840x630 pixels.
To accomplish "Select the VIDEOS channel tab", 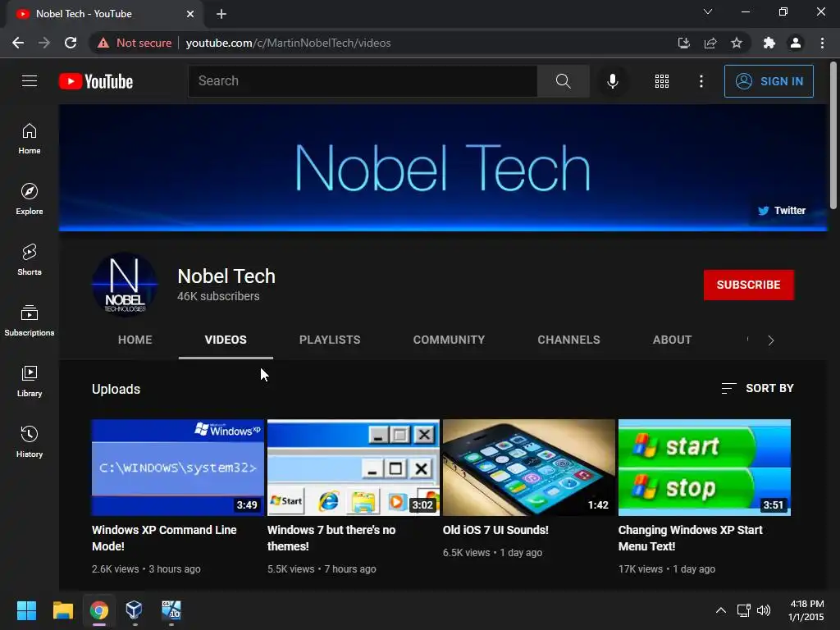I will click(226, 340).
